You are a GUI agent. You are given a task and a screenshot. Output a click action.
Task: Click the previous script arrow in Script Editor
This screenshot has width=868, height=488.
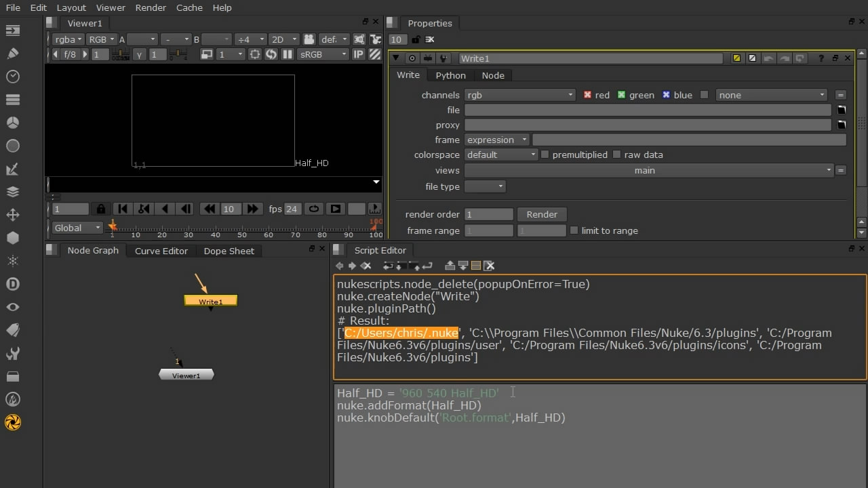click(340, 266)
